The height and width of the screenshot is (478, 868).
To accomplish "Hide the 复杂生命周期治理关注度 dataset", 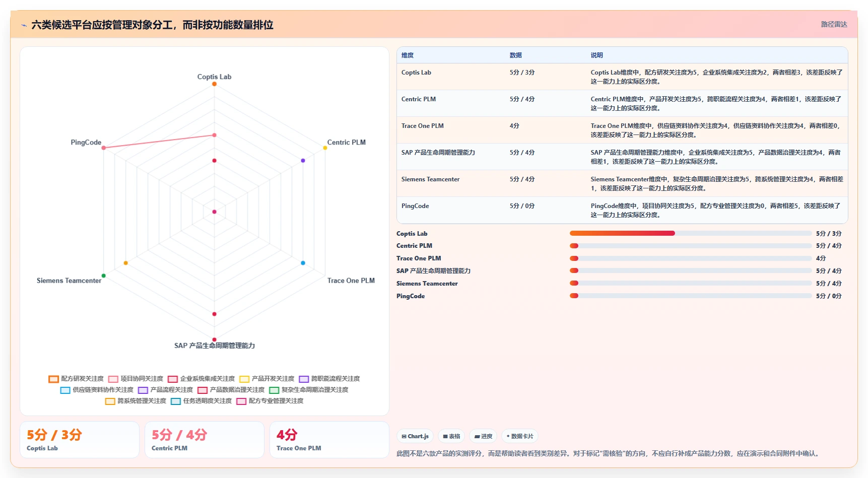I will pos(309,390).
